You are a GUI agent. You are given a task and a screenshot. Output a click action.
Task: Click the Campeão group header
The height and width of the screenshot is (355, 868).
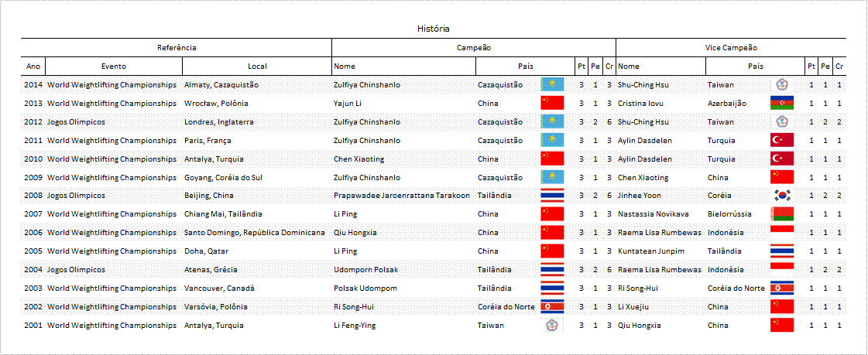pyautogui.click(x=474, y=48)
